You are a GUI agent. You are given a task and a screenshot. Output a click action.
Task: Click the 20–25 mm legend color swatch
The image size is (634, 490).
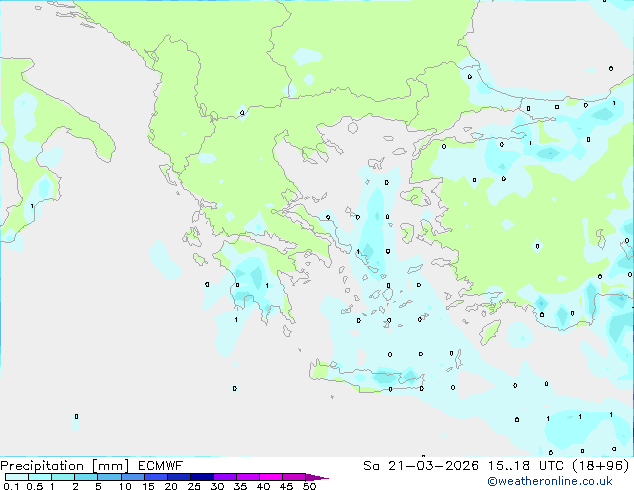pos(178,477)
